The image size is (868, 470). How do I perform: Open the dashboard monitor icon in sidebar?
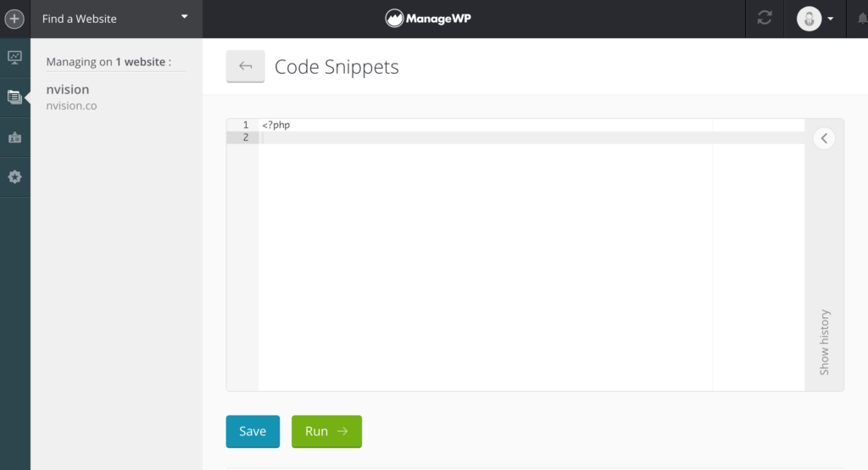click(x=15, y=57)
